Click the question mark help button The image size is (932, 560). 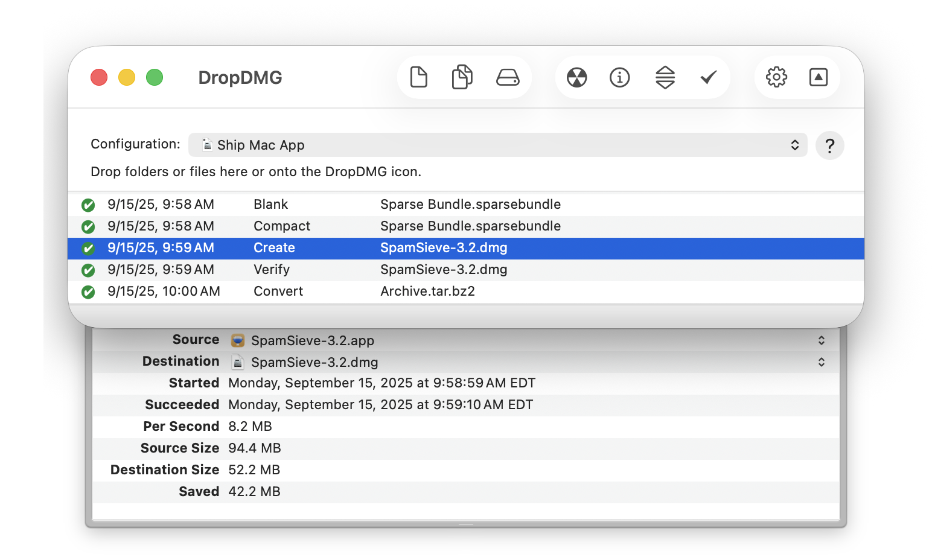(x=829, y=145)
